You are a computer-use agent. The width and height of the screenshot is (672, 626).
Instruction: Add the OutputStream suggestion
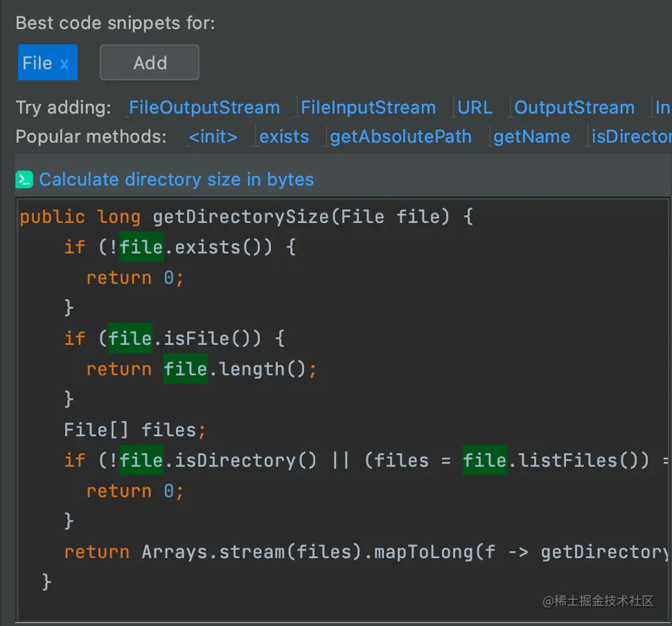click(574, 107)
